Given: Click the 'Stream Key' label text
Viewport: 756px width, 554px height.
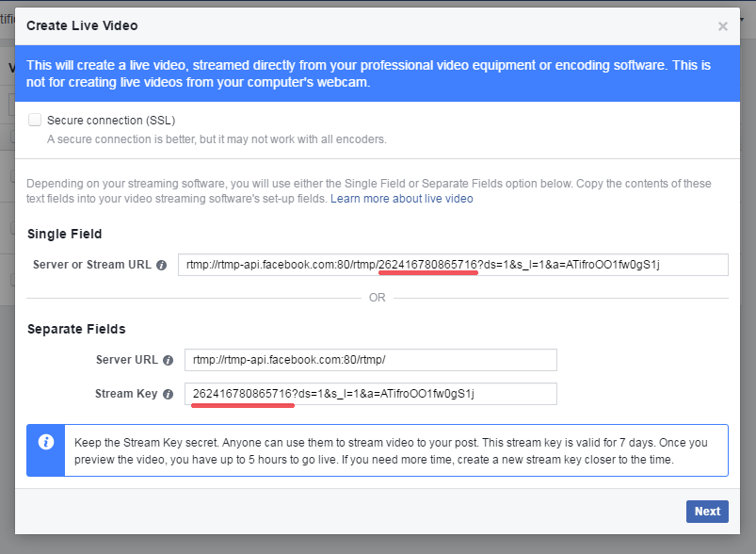Looking at the screenshot, I should coord(126,394).
